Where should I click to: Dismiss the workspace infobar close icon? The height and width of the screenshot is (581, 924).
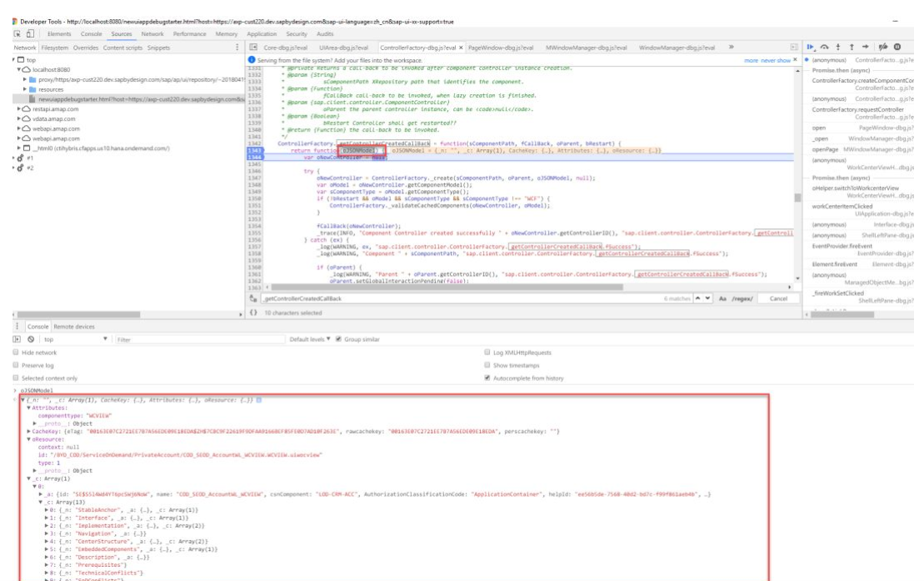[795, 59]
